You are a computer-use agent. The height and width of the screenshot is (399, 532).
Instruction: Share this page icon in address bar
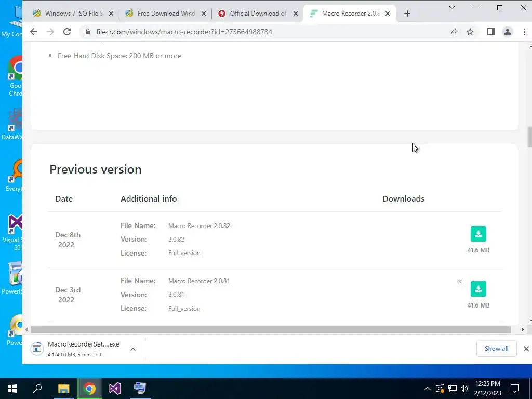click(453, 32)
